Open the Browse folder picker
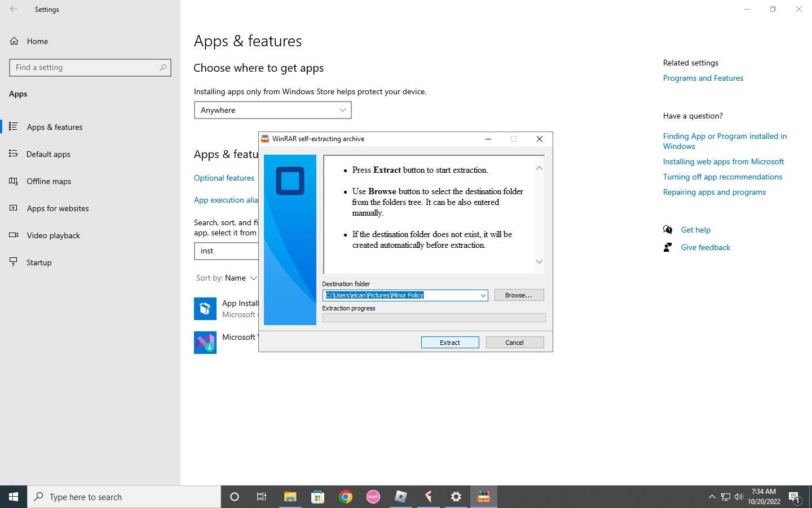This screenshot has height=508, width=812. (518, 295)
